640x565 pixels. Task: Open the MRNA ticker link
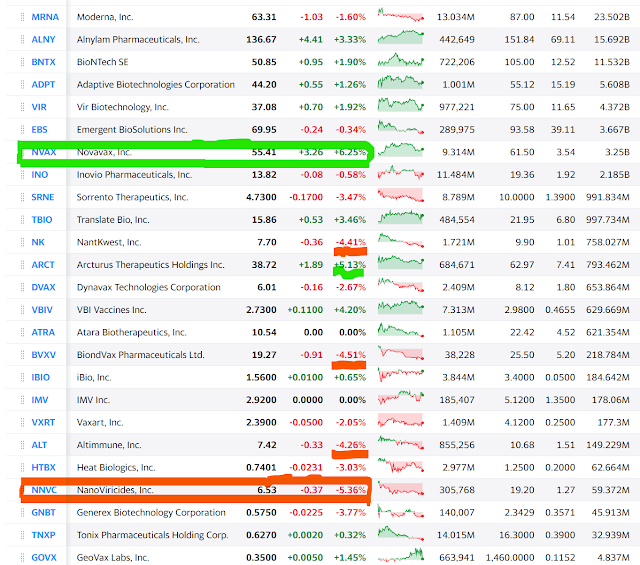(x=45, y=17)
